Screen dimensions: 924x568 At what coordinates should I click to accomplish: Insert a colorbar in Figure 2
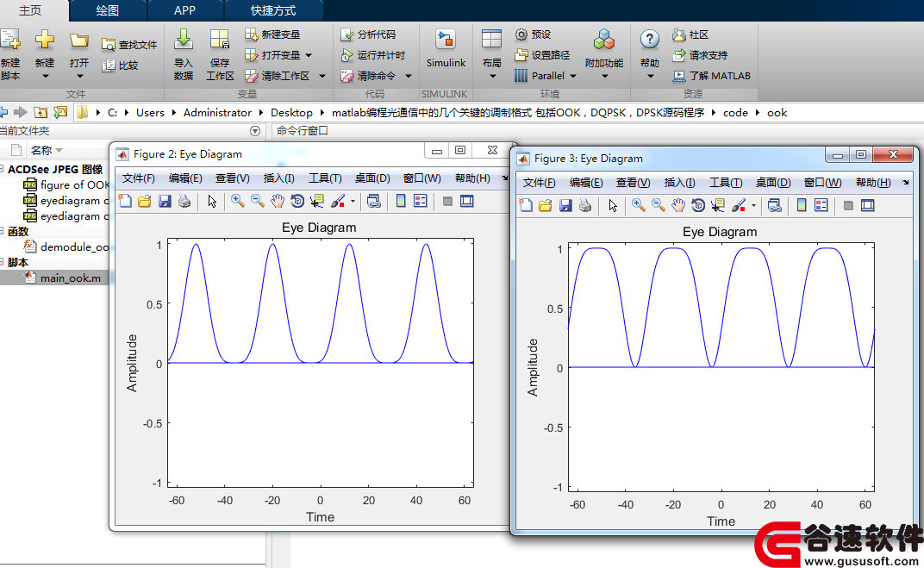[401, 202]
